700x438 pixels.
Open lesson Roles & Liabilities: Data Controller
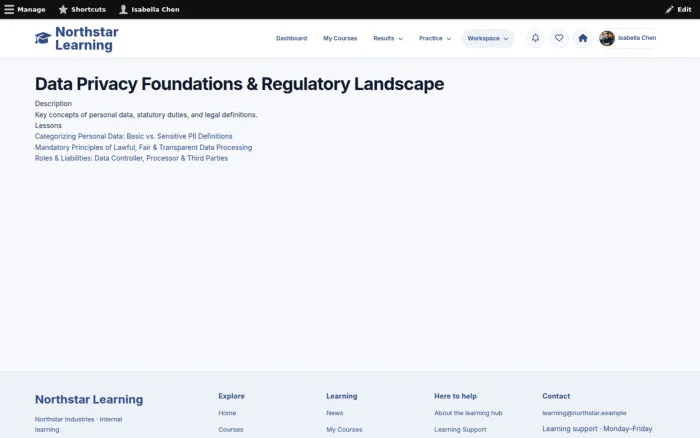point(131,158)
